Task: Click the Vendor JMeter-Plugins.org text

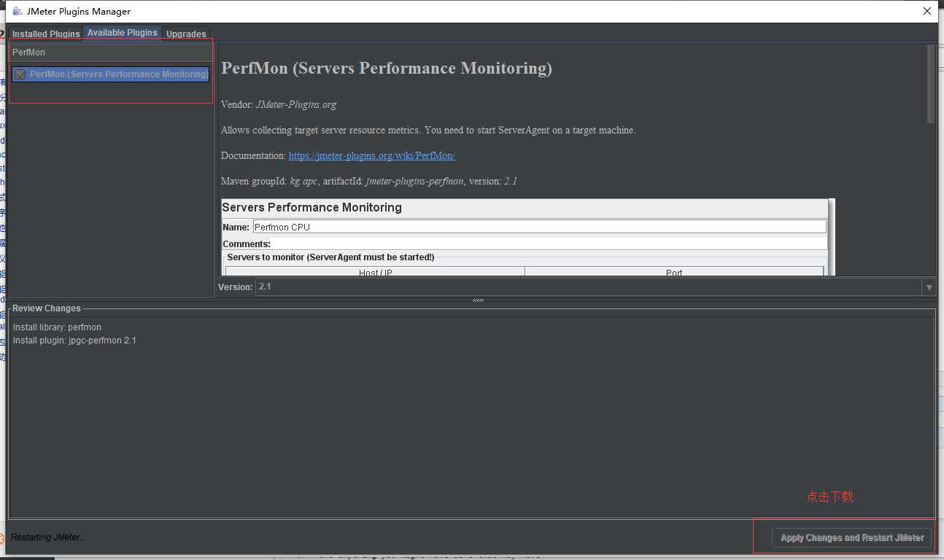Action: 279,104
